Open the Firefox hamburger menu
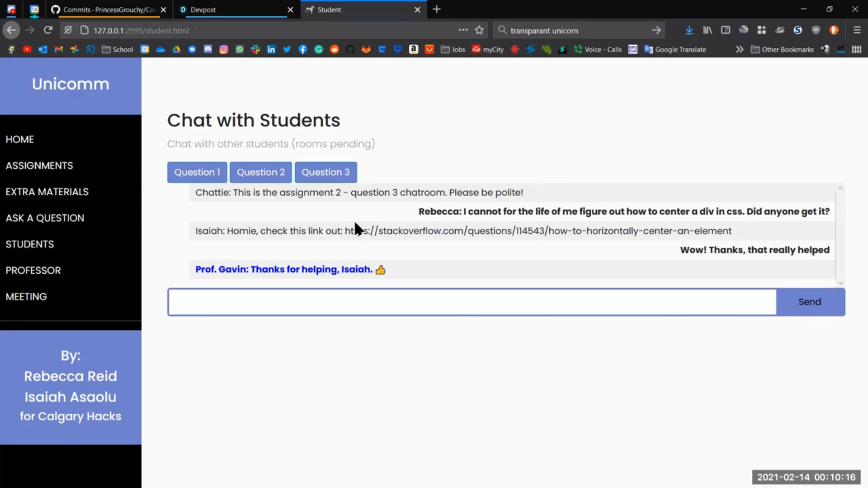 point(857,30)
